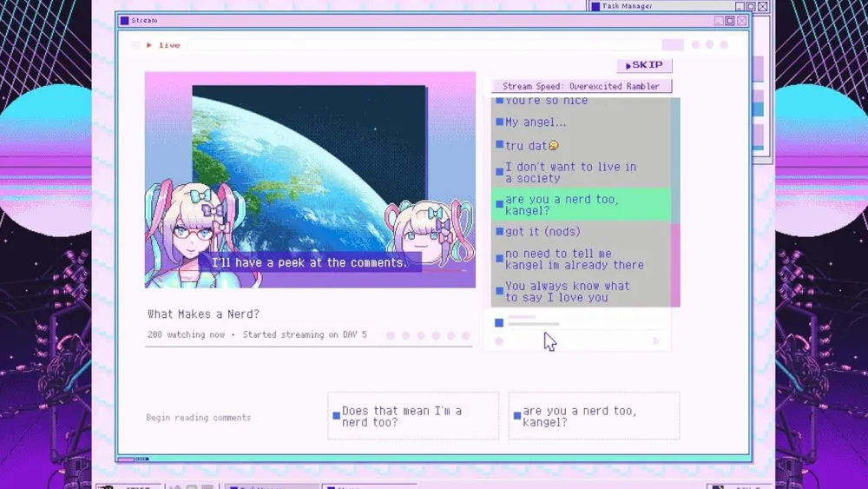Image resolution: width=868 pixels, height=489 pixels.
Task: Click the chat send arrow icon
Action: (656, 341)
